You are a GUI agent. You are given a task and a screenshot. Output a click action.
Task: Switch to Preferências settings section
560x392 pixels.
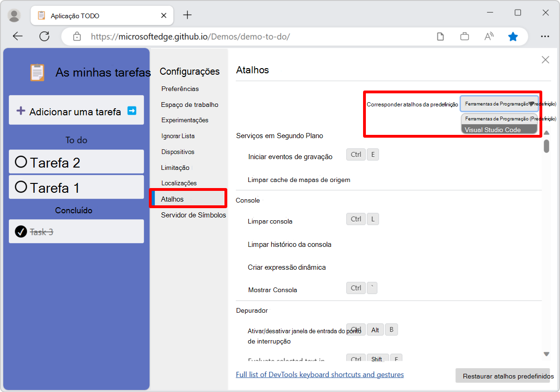click(x=180, y=89)
